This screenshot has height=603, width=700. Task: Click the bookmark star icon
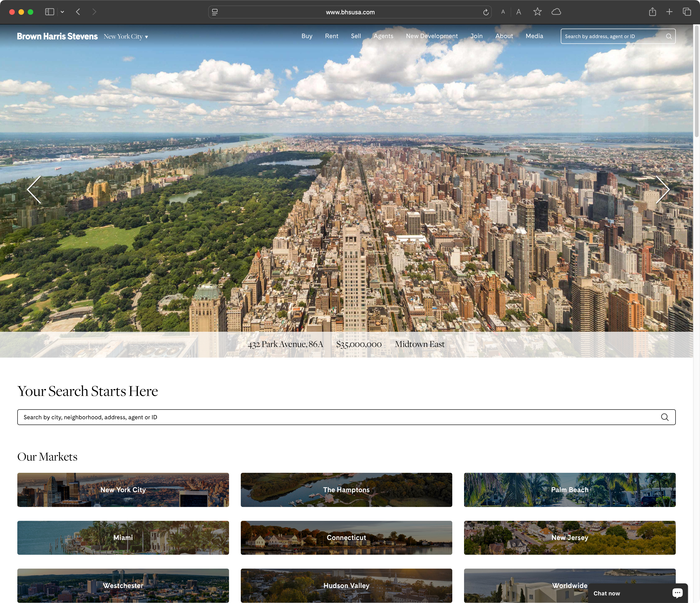[537, 12]
